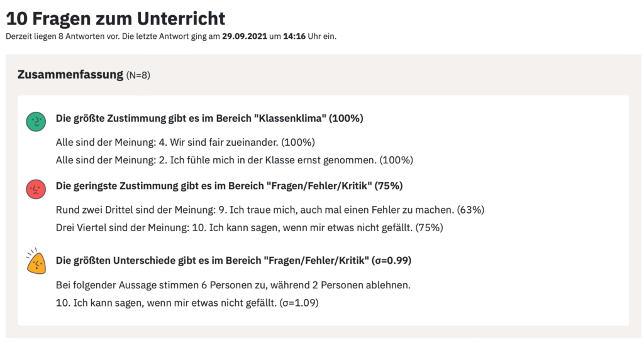Click the '(63%)' percentage value
644x343 pixels.
click(x=470, y=210)
